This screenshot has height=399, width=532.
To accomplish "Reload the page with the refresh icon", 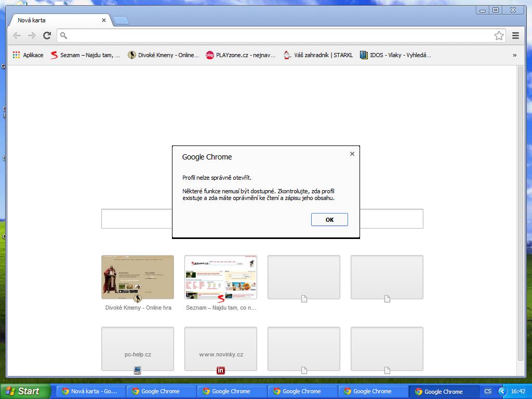I will coord(47,35).
